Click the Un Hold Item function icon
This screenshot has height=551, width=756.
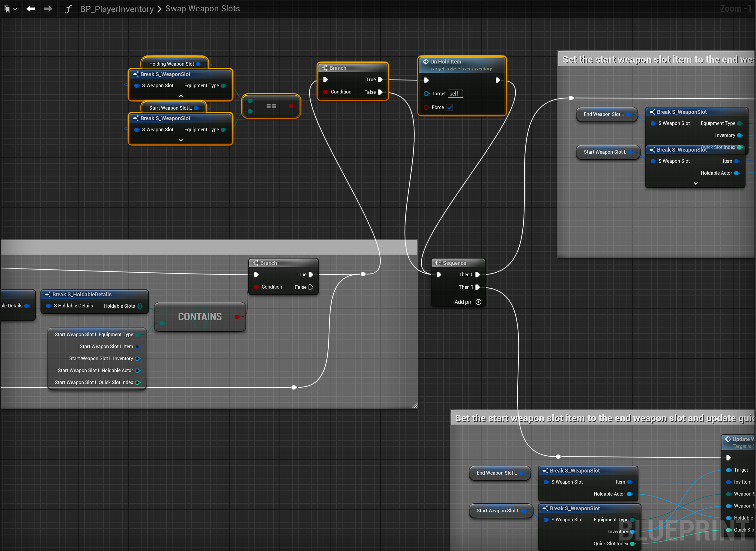[426, 61]
